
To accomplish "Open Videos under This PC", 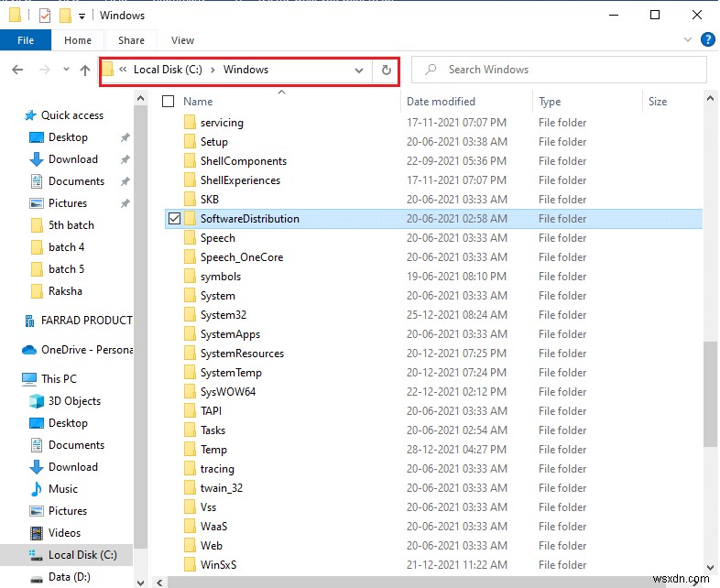I will click(x=64, y=533).
